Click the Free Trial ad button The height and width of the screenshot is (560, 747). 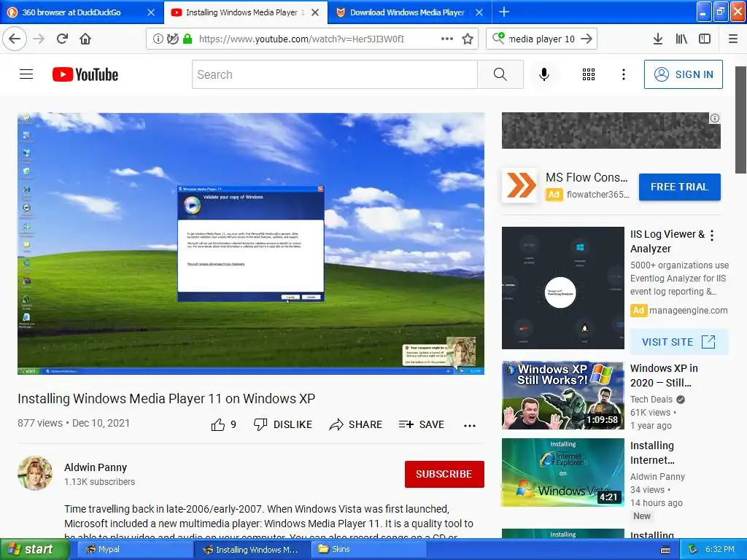679,187
